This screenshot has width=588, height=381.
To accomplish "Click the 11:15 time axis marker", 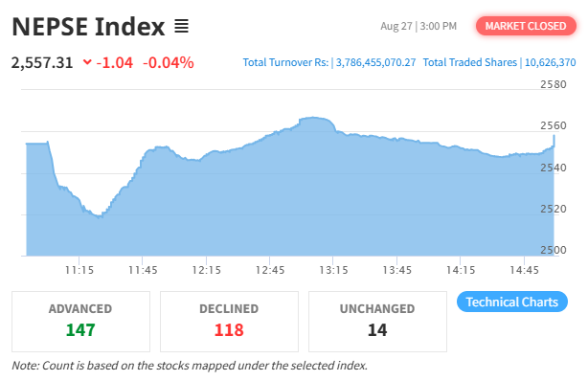I will pyautogui.click(x=79, y=270).
